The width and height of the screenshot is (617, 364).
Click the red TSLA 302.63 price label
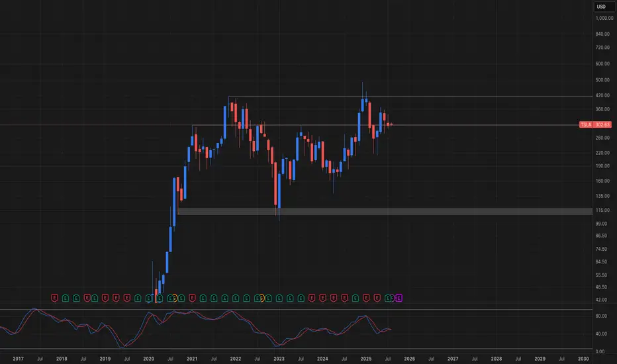click(595, 124)
